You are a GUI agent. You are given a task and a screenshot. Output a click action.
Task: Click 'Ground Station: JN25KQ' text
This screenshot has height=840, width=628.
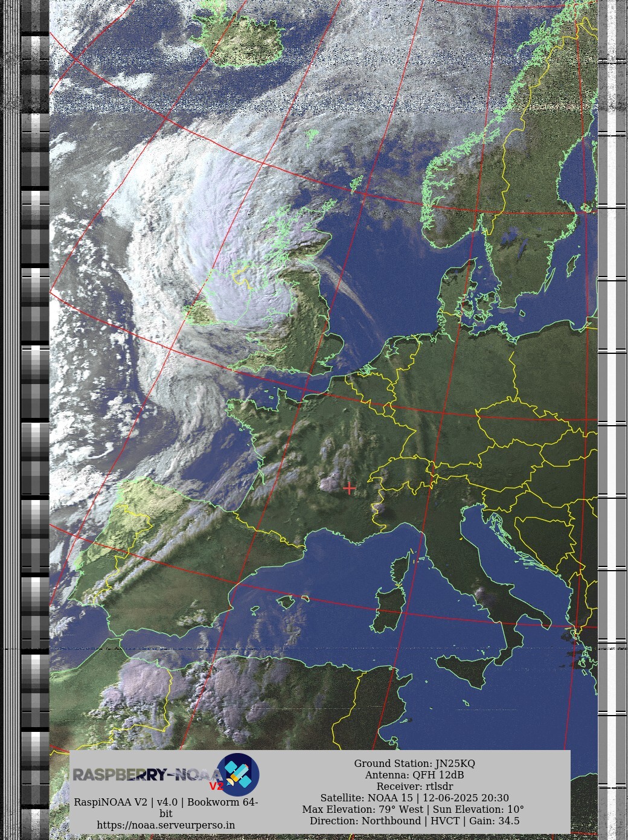[414, 763]
